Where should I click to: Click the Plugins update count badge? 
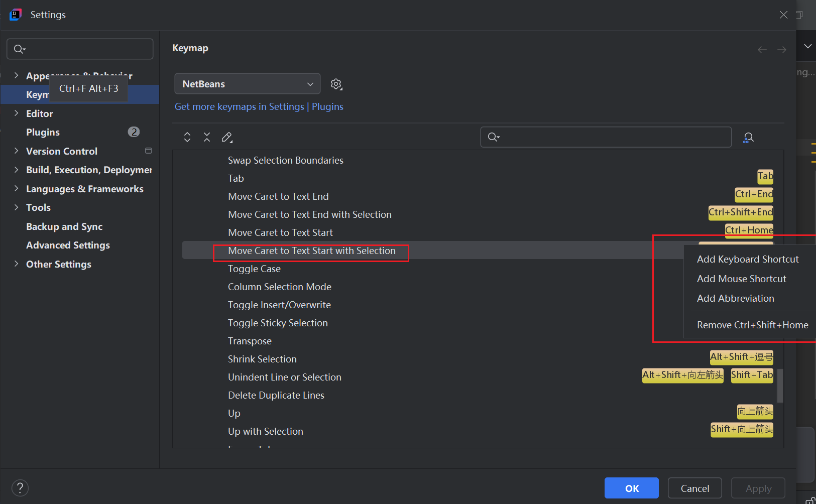134,132
